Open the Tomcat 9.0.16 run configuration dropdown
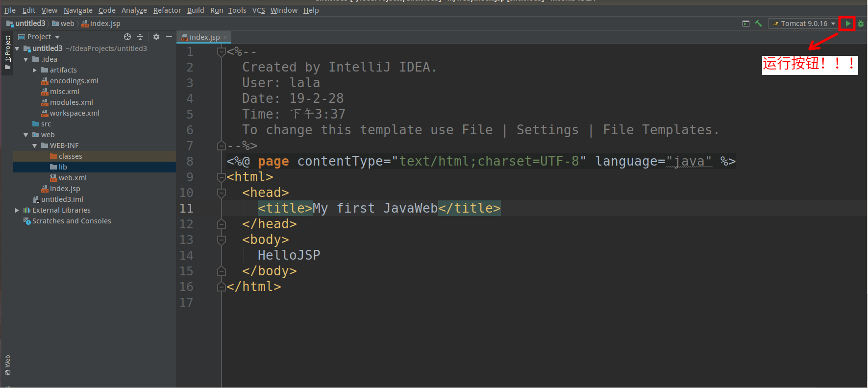Screen dimensions: 868x388 (804, 24)
